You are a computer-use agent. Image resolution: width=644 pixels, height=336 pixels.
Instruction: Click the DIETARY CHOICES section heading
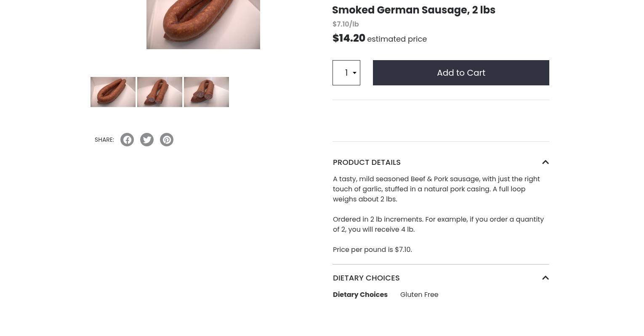366,278
